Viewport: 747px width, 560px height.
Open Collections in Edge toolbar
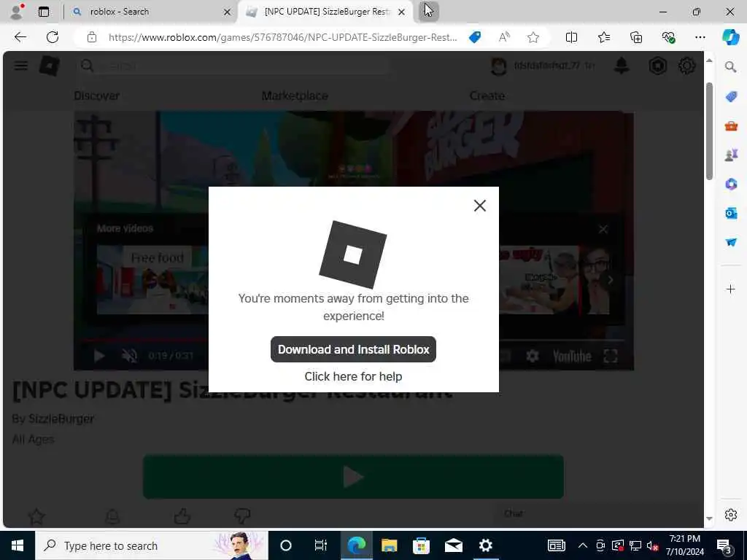coord(636,37)
